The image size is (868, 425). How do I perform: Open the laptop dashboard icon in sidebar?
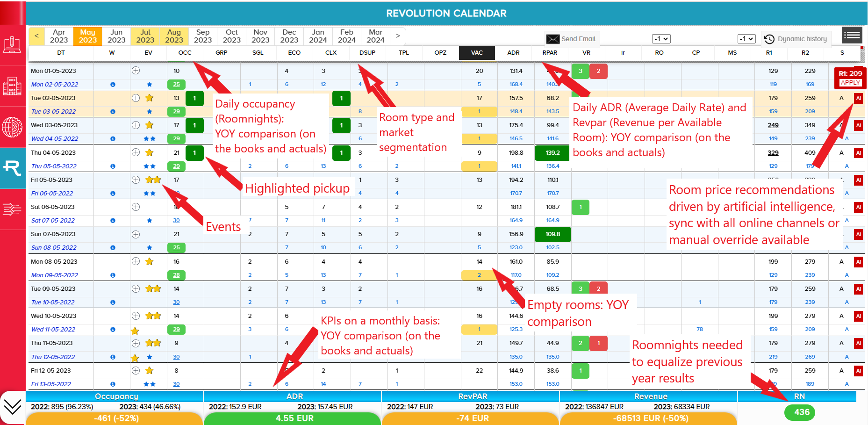(x=12, y=45)
